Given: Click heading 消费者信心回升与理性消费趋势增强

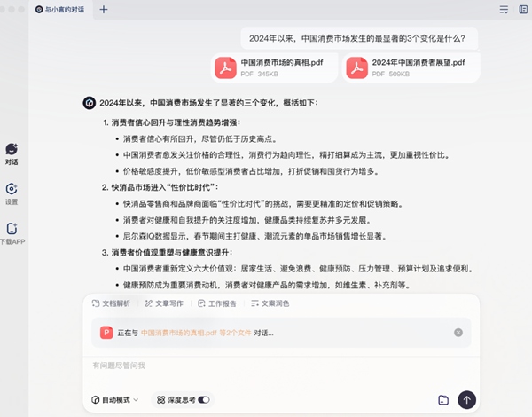Looking at the screenshot, I should pyautogui.click(x=174, y=122).
